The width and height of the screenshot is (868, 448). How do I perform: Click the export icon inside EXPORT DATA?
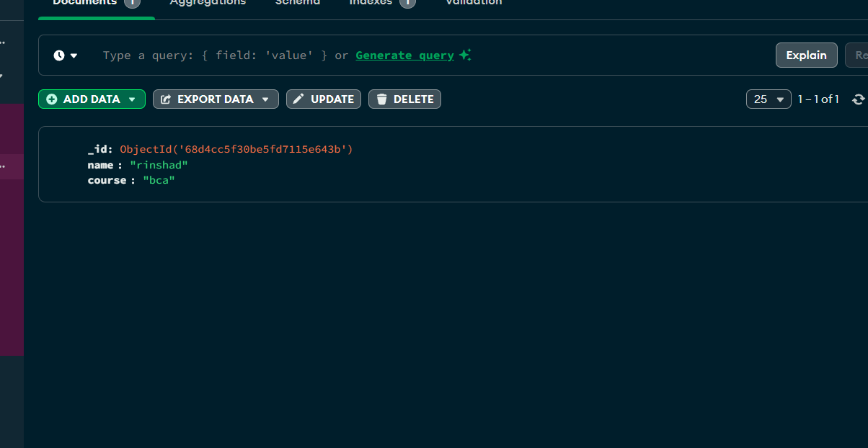[165, 99]
